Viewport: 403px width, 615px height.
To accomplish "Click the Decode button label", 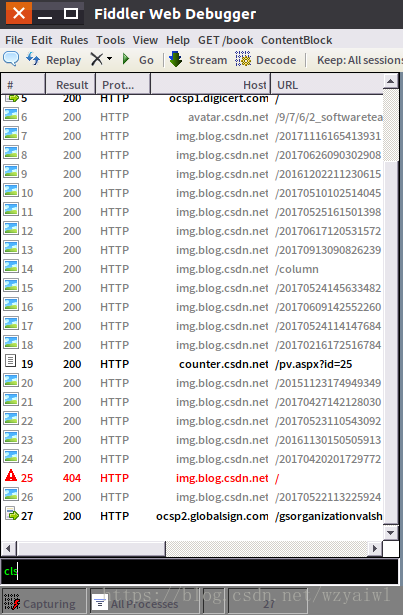I will pyautogui.click(x=276, y=60).
